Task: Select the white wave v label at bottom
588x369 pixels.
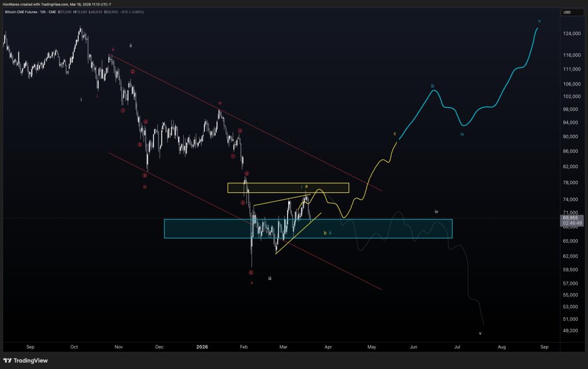Action: (480, 333)
